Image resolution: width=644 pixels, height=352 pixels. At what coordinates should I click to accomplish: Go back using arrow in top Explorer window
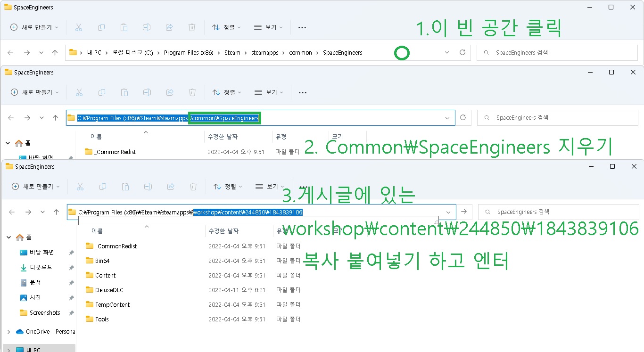[x=10, y=53]
